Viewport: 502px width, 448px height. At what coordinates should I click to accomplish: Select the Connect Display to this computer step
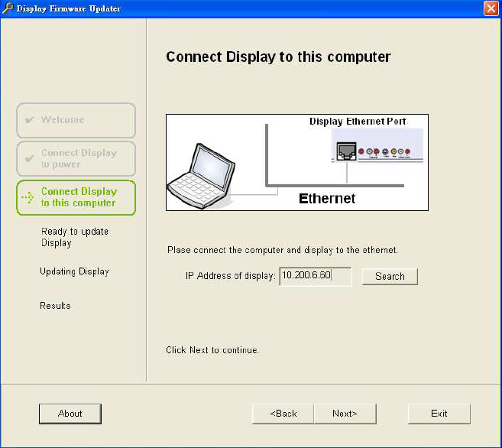[76, 197]
